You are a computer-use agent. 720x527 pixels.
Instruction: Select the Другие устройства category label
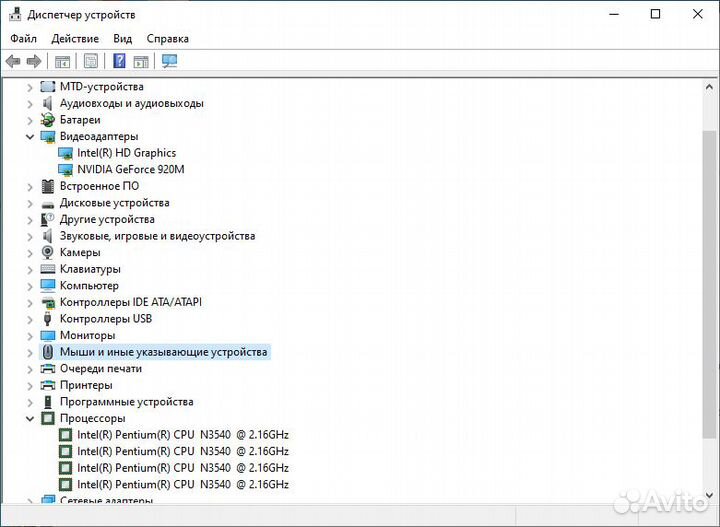[x=107, y=219]
